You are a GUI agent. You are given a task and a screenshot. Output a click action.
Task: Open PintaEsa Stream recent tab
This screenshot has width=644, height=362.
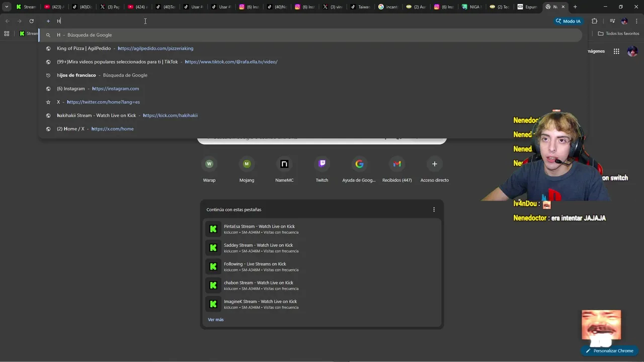322,229
